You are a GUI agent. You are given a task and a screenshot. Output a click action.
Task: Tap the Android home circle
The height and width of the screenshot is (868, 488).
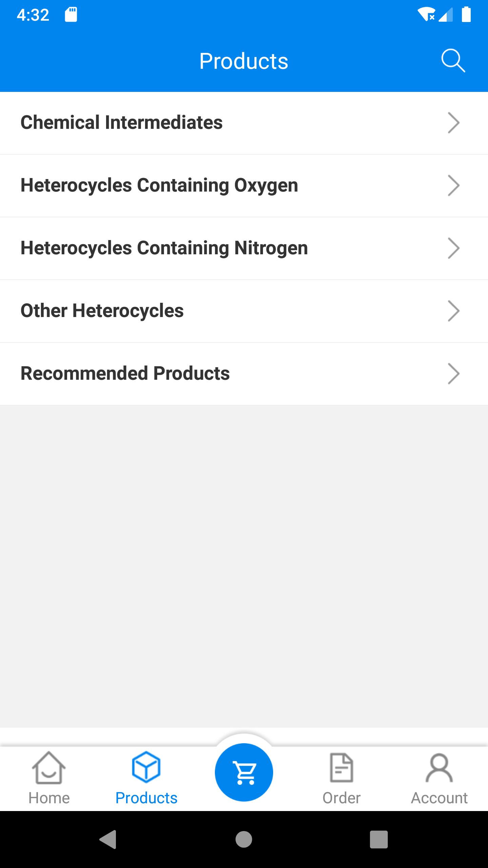coord(244,840)
